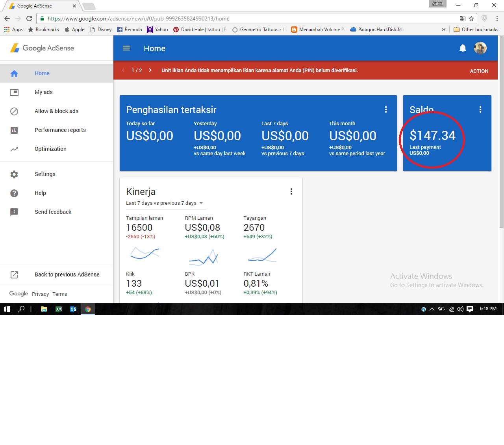Go to next alert notification
Viewport: 504px width, 445px height.
(150, 70)
